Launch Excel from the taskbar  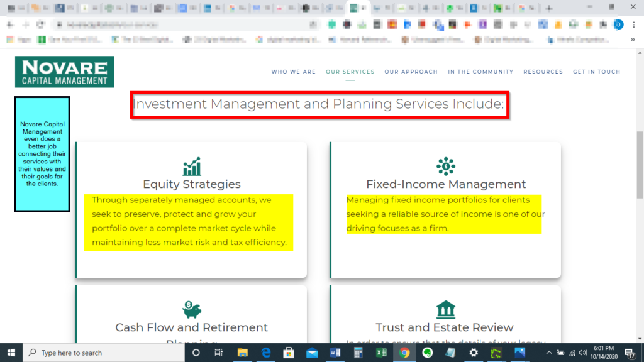click(381, 353)
